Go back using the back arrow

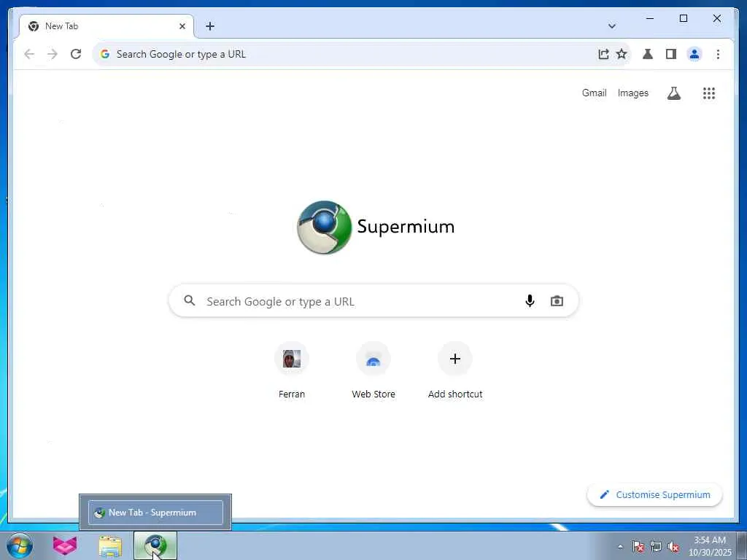click(29, 54)
